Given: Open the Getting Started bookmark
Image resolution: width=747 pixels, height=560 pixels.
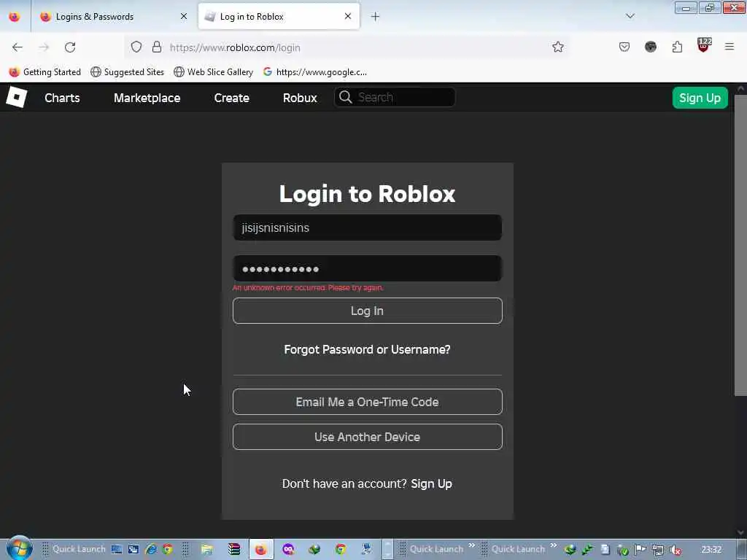Looking at the screenshot, I should pyautogui.click(x=45, y=72).
